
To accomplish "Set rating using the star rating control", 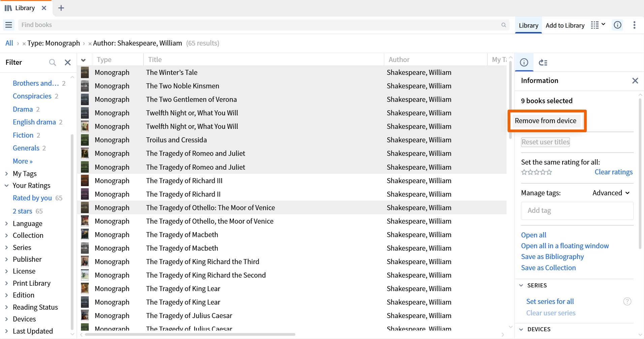I will coord(537,172).
